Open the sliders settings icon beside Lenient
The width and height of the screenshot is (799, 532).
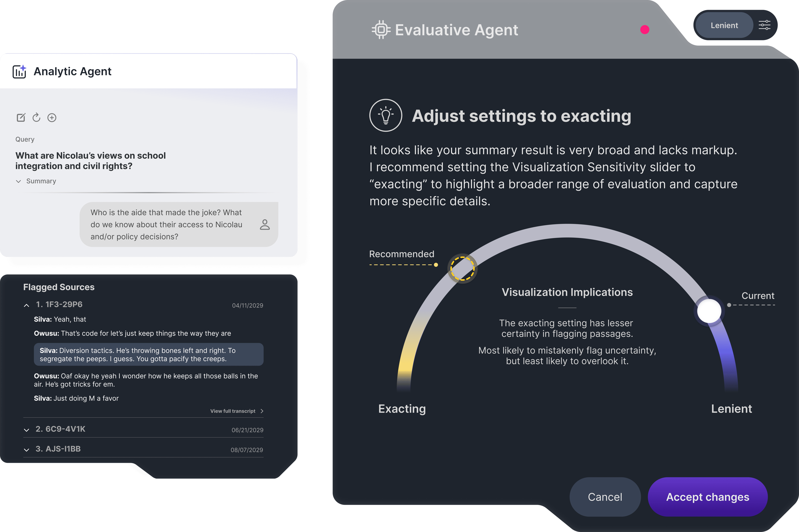pos(764,25)
